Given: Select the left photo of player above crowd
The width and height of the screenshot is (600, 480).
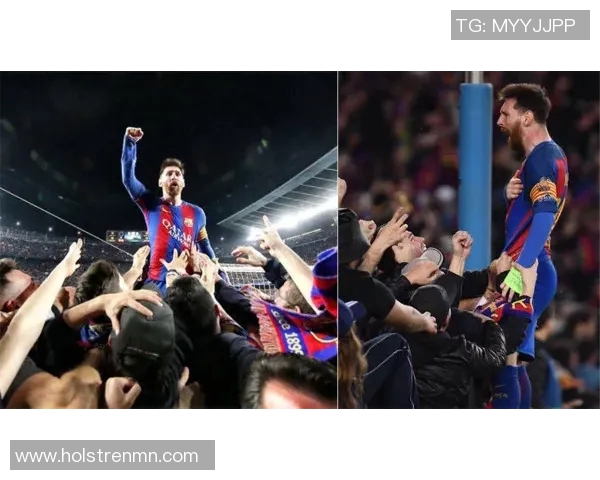Looking at the screenshot, I should [168, 240].
